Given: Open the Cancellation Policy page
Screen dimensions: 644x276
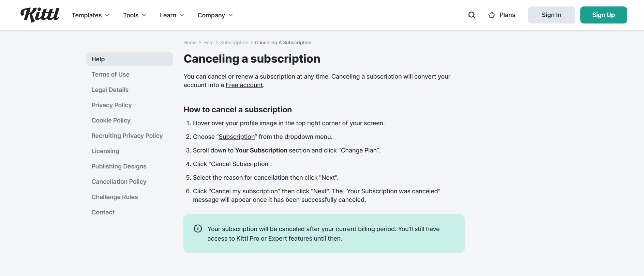Looking at the screenshot, I should 119,181.
